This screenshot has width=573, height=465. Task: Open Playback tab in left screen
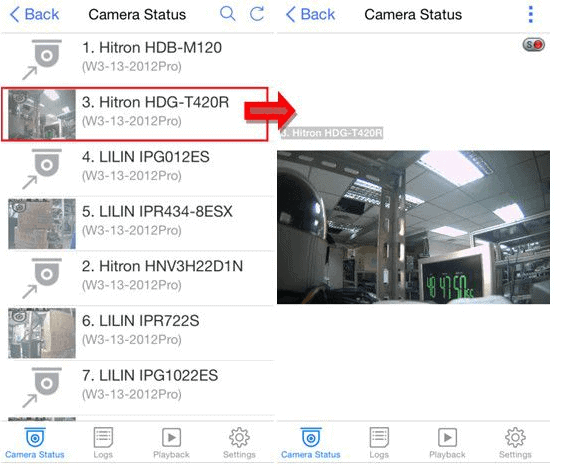coord(171,443)
